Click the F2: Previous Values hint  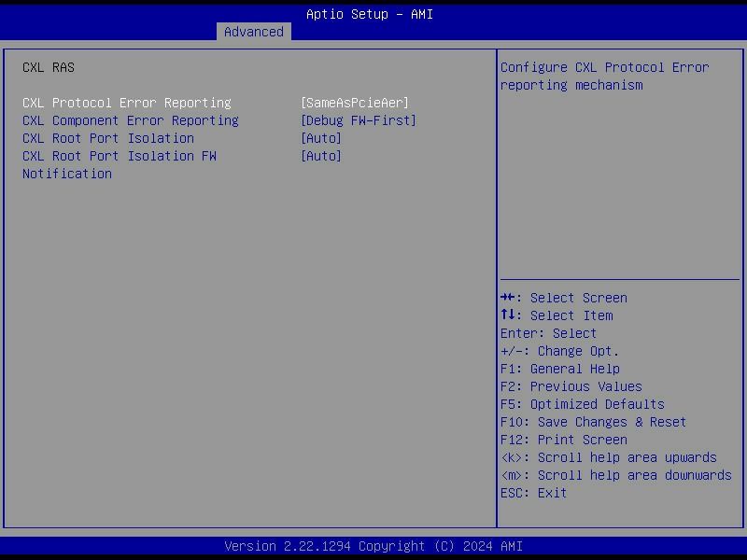coord(571,386)
